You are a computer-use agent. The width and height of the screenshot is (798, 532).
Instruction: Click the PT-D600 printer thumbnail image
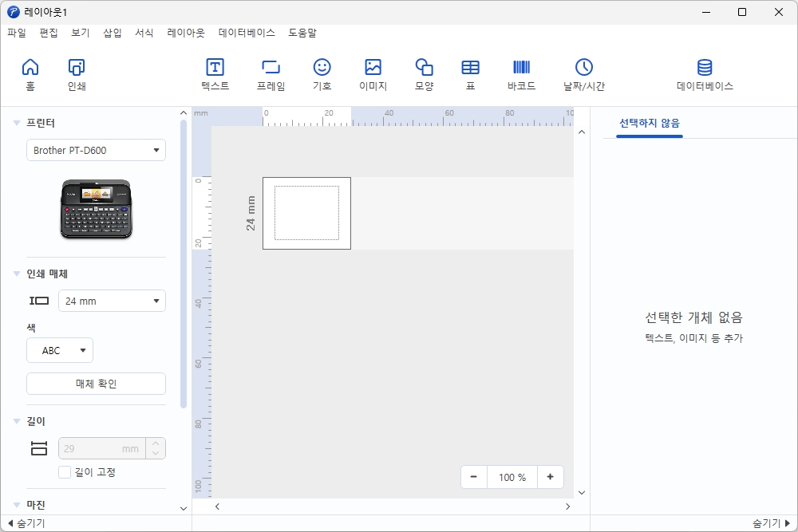97,208
